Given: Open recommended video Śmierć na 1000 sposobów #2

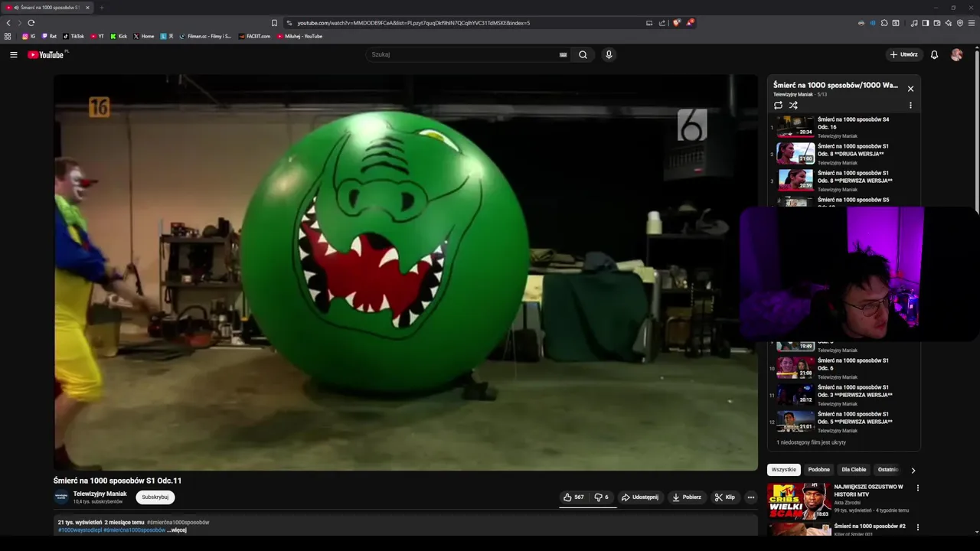Looking at the screenshot, I should tap(870, 526).
